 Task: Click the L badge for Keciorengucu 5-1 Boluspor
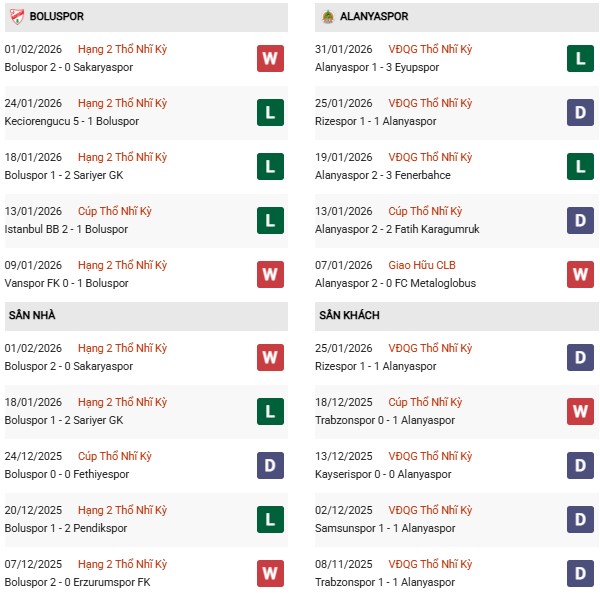(x=270, y=112)
